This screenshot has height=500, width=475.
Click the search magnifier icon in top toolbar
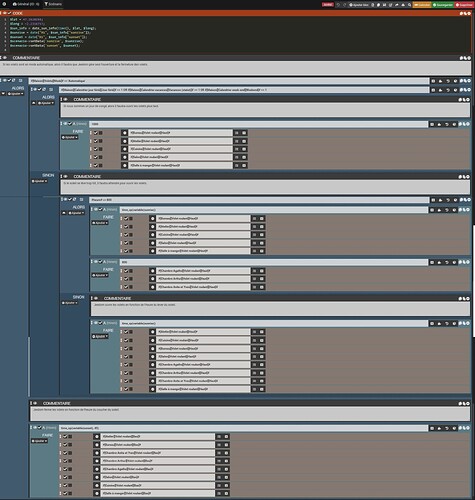point(409,5)
